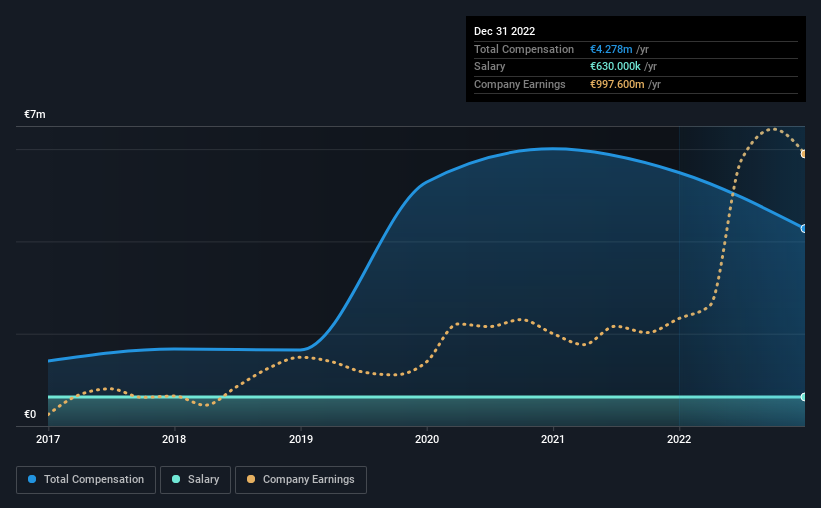Click the Dec 31 2022 tooltip date

(504, 31)
